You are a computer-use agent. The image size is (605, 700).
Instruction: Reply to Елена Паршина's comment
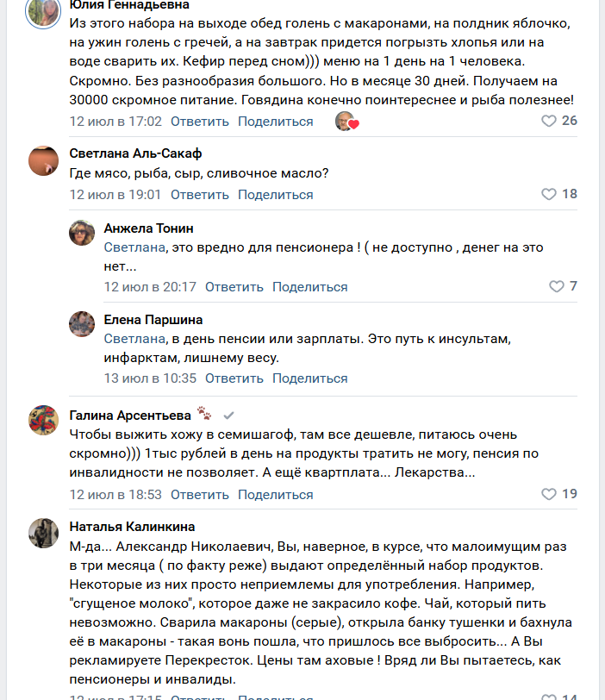pyautogui.click(x=234, y=378)
